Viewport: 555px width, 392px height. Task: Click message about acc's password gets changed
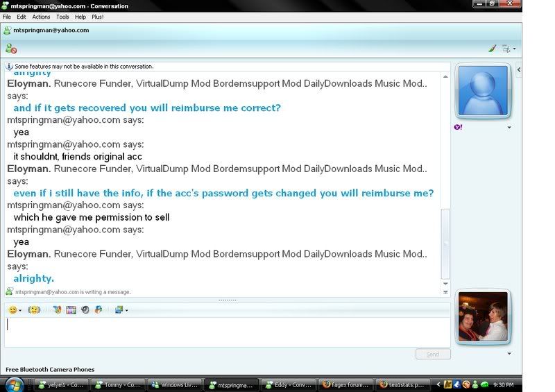coord(223,193)
